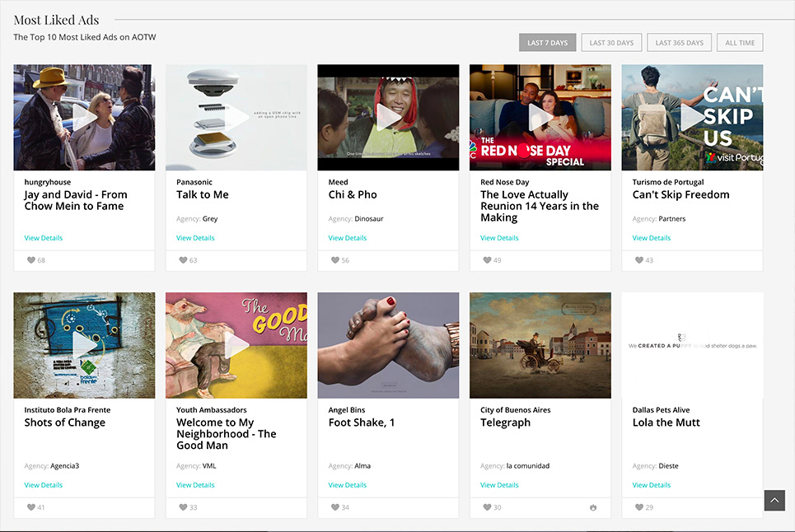Click the agency name 'la comunidad'
Viewport: 795px width, 532px height.
(x=528, y=465)
